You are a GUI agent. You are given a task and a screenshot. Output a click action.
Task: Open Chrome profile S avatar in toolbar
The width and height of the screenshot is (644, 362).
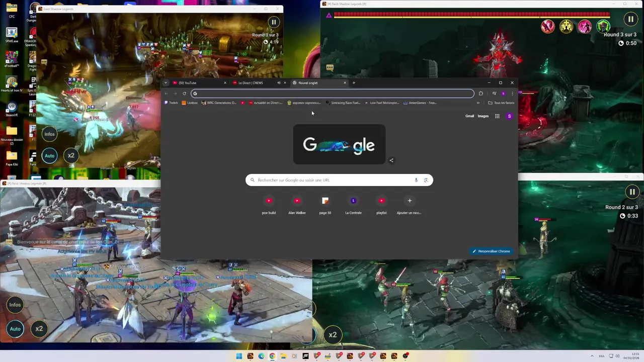click(503, 93)
